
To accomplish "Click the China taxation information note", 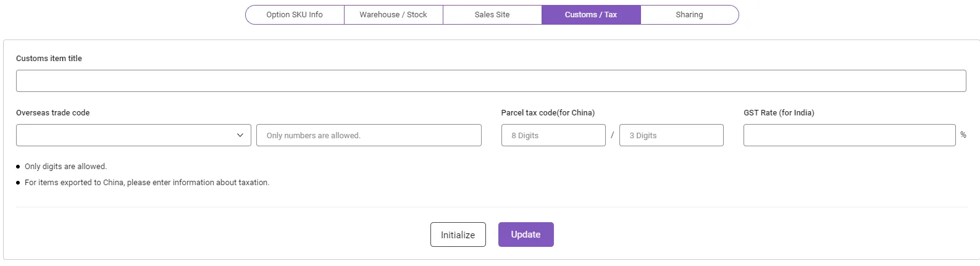I will pyautogui.click(x=147, y=183).
